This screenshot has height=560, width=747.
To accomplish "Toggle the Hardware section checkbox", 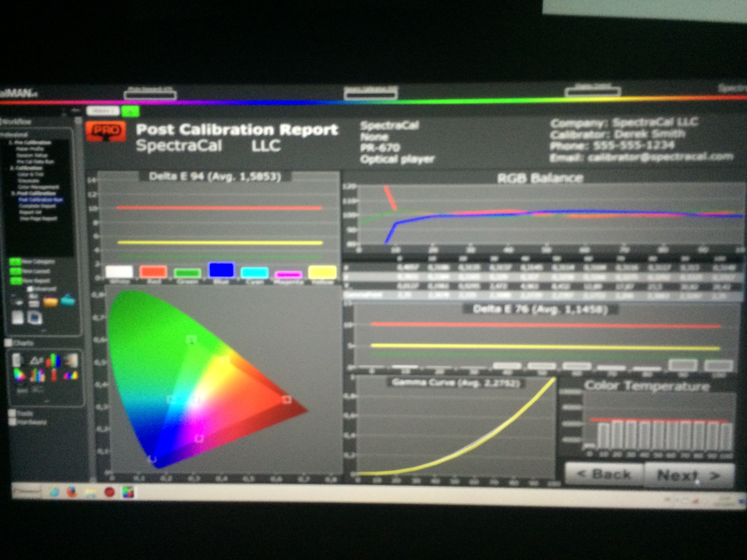I will coord(13,422).
